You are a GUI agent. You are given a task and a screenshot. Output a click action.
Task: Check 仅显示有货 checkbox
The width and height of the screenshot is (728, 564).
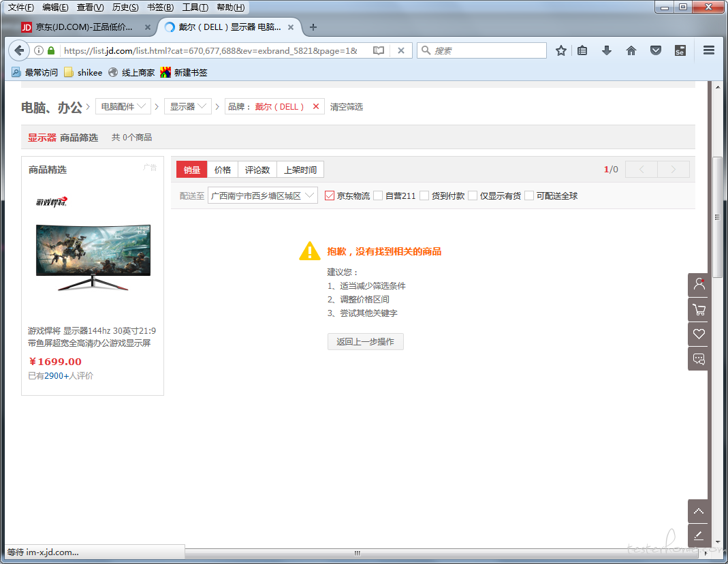pos(473,196)
